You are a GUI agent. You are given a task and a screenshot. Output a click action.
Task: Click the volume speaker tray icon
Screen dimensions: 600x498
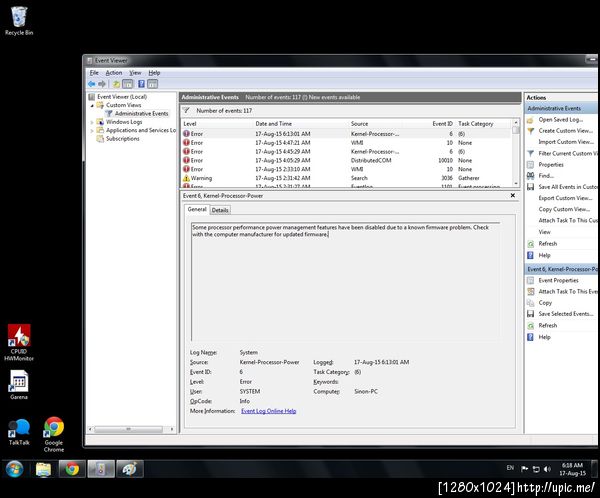coord(548,469)
